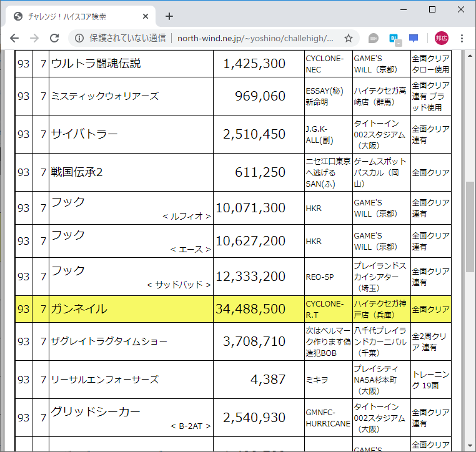Click the game title サイバトラー
This screenshot has width=476, height=452.
coord(84,134)
